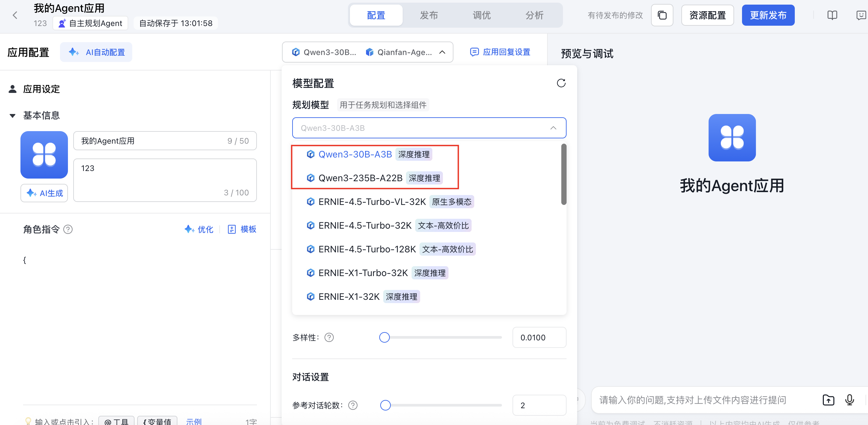The width and height of the screenshot is (868, 425).
Task: Click the {变量值 reference button
Action: point(157,421)
